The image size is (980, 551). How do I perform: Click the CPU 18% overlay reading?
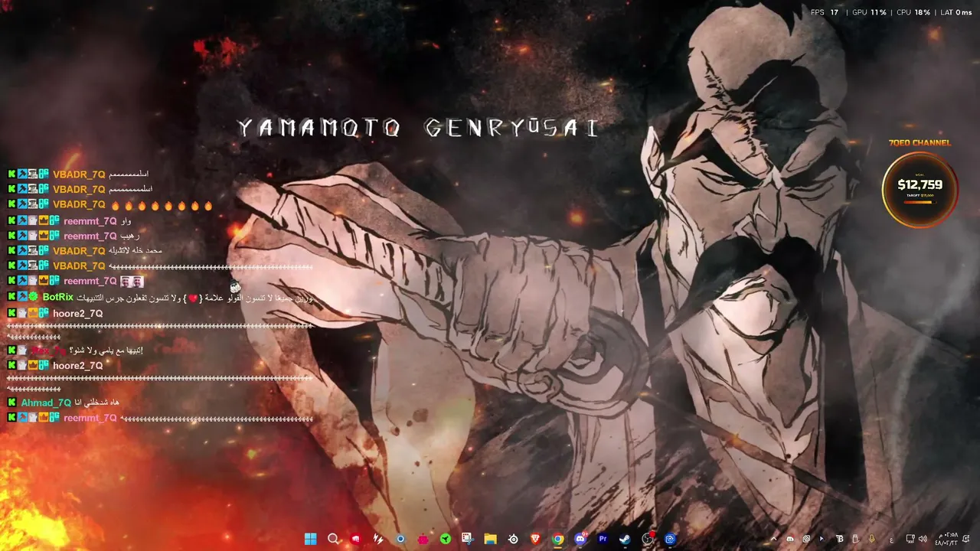[913, 12]
